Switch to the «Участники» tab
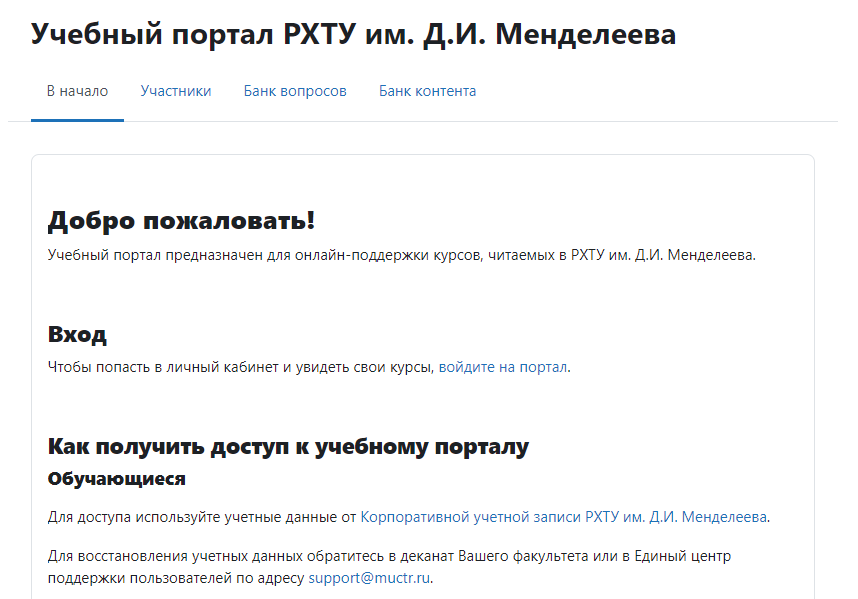 coord(176,91)
